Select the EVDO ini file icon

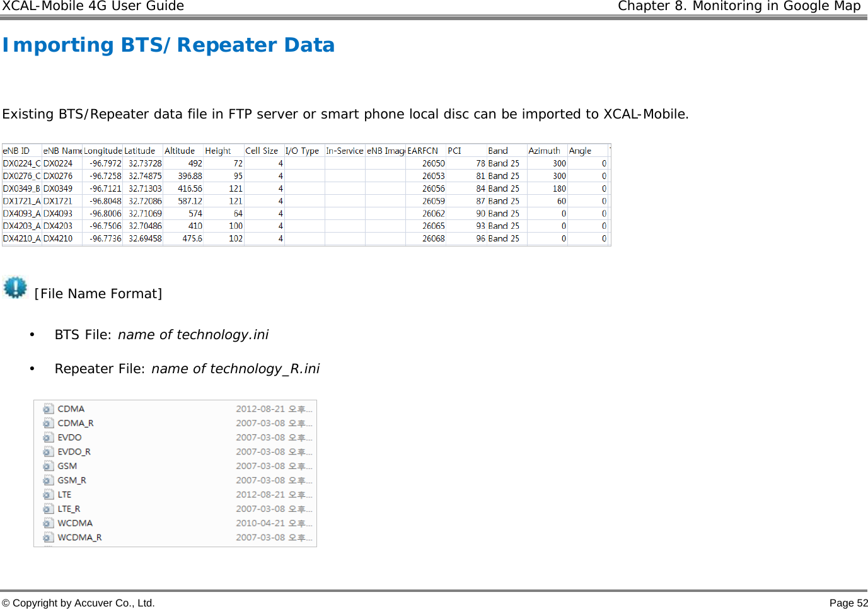(49, 437)
